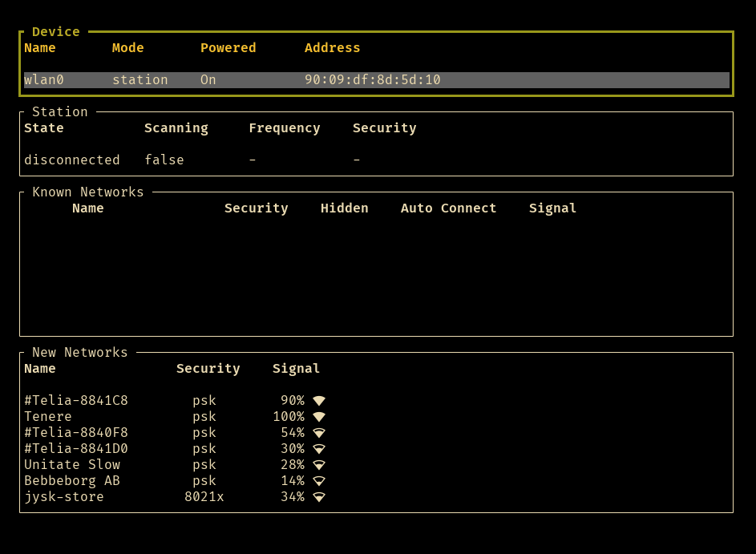Image resolution: width=756 pixels, height=554 pixels.
Task: Click the Auto Connect column header
Action: [x=448, y=208]
